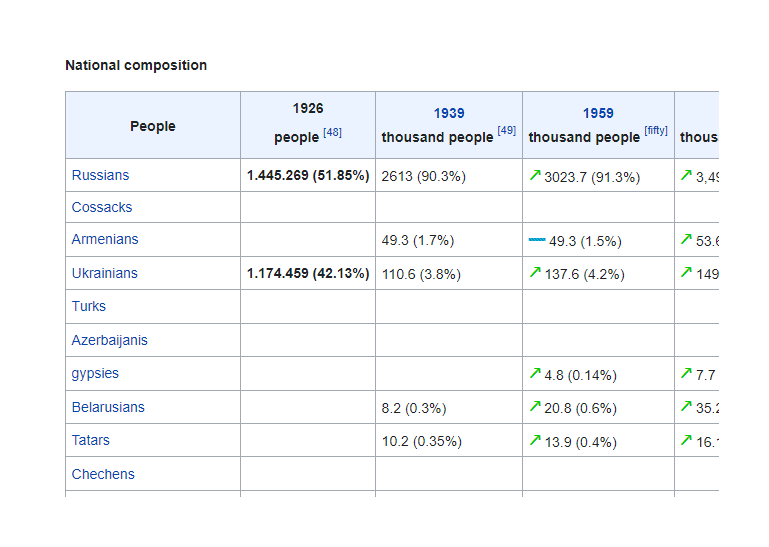The image size is (769, 547).
Task: Click the green arrow beside 20.8 (0.6%)
Action: [x=535, y=408]
